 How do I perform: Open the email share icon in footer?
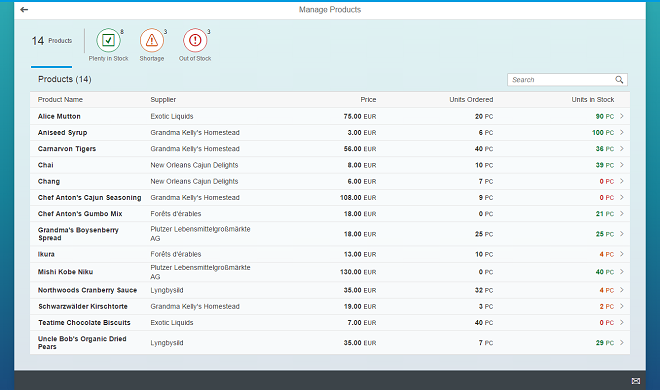[636, 381]
